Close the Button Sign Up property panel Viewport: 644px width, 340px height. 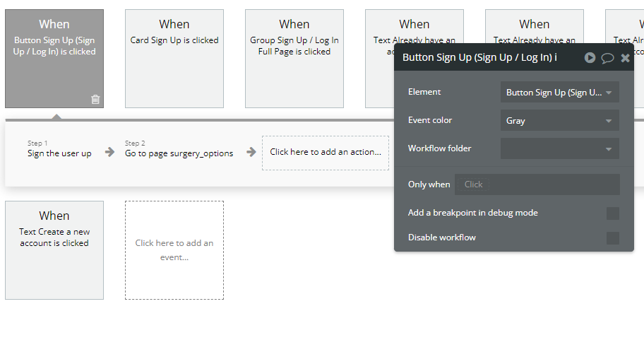pos(625,58)
